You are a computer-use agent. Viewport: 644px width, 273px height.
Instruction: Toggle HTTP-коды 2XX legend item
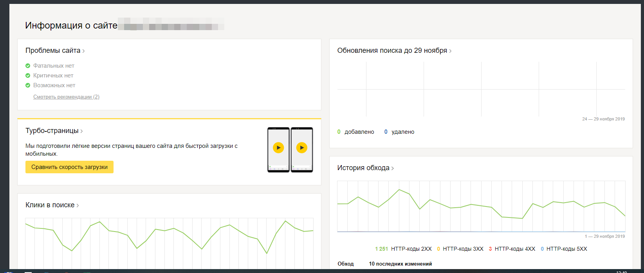point(404,249)
